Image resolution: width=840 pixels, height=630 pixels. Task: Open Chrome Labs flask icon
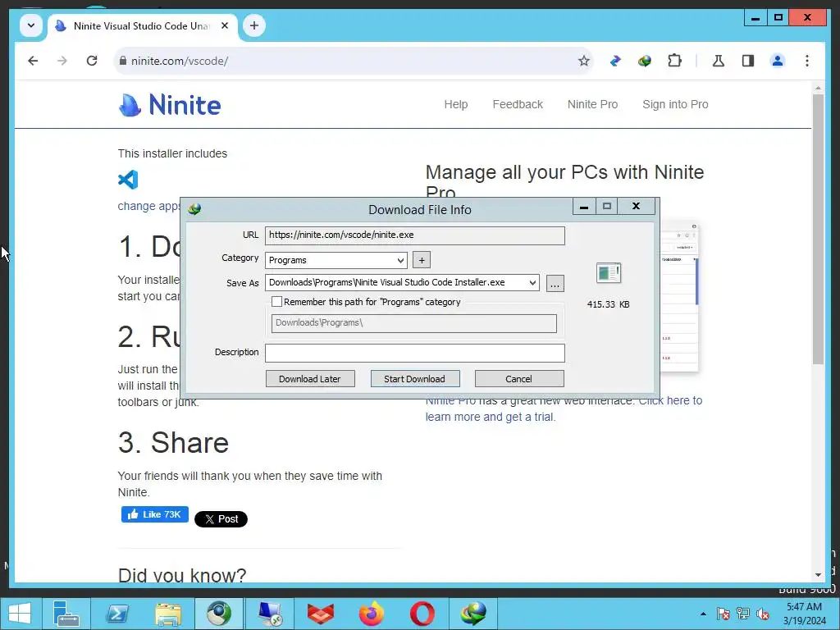click(719, 61)
